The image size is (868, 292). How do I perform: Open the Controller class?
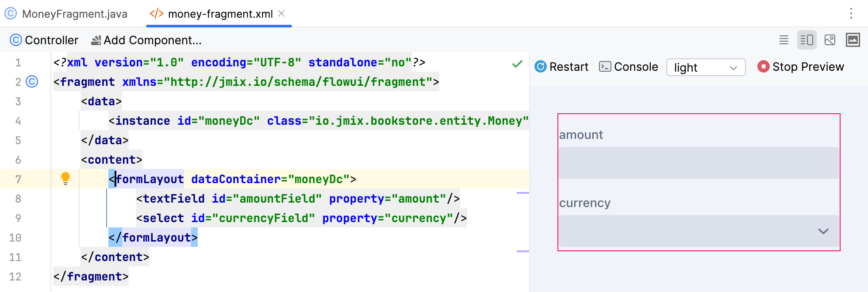(44, 40)
